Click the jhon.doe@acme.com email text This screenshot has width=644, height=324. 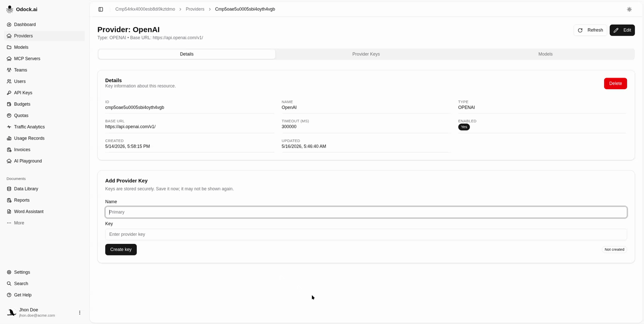[x=37, y=315]
